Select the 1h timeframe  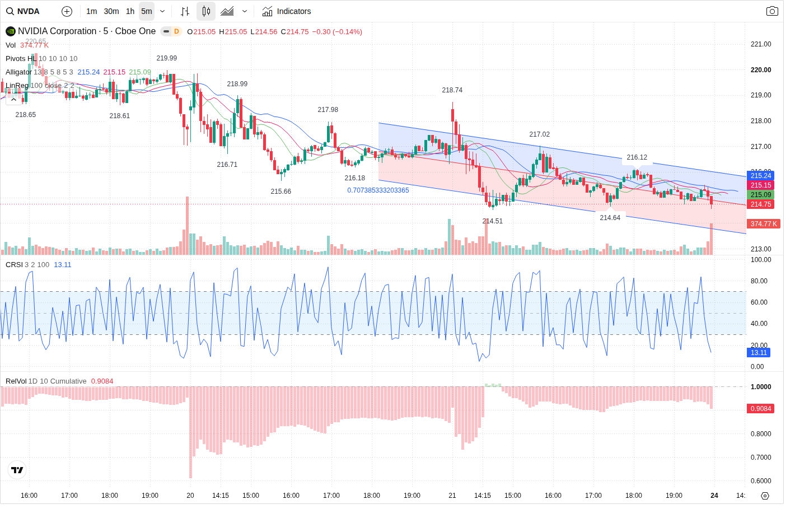click(x=130, y=11)
